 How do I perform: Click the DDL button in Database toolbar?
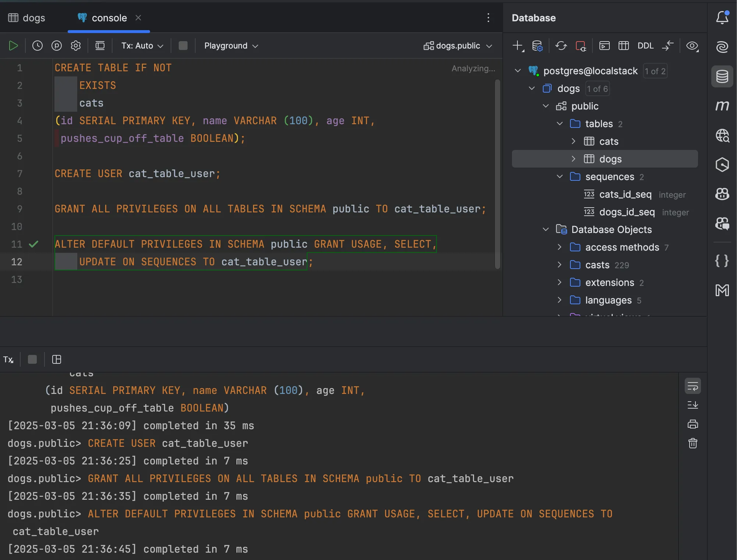tap(645, 46)
